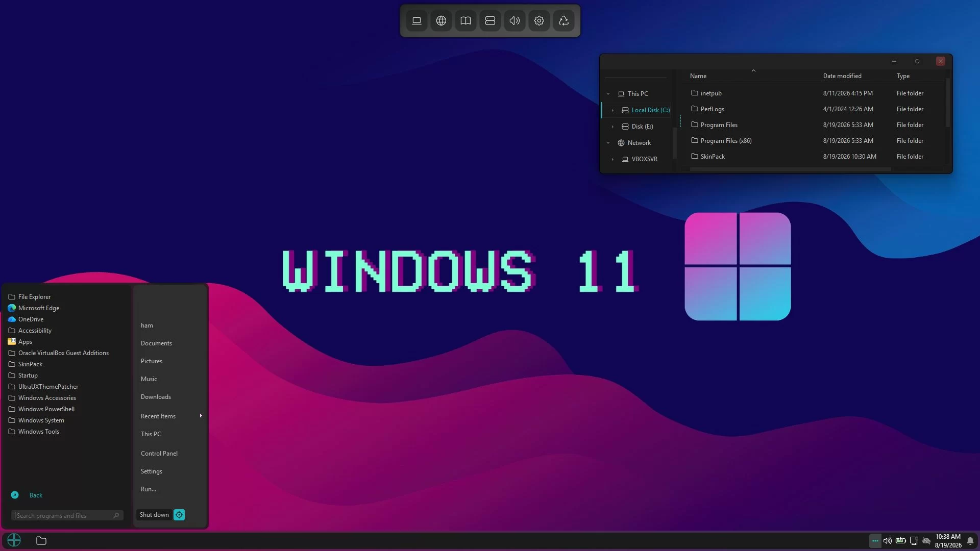The height and width of the screenshot is (551, 980).
Task: Show the Recent Items submenu
Action: coord(170,416)
